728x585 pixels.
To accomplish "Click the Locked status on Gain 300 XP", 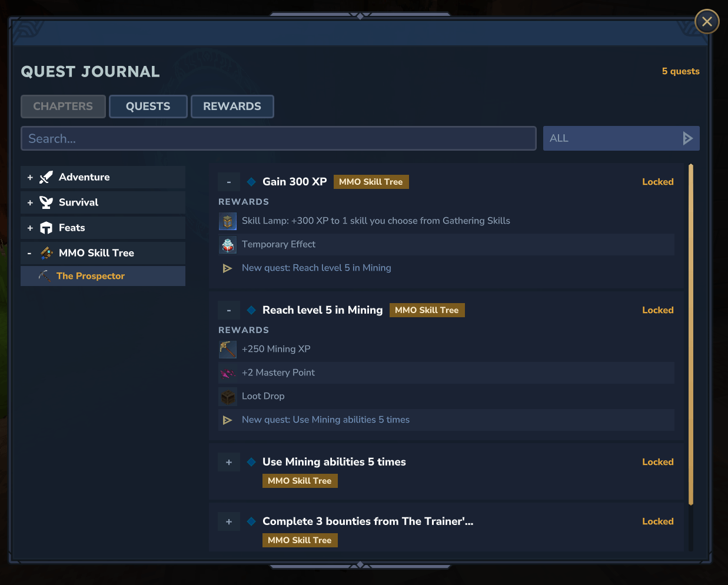I will [658, 182].
